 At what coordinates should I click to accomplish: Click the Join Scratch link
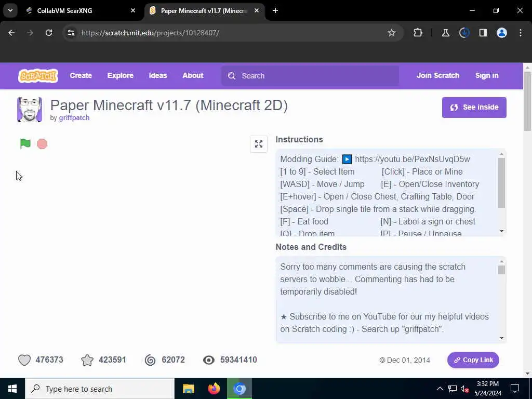coord(437,76)
